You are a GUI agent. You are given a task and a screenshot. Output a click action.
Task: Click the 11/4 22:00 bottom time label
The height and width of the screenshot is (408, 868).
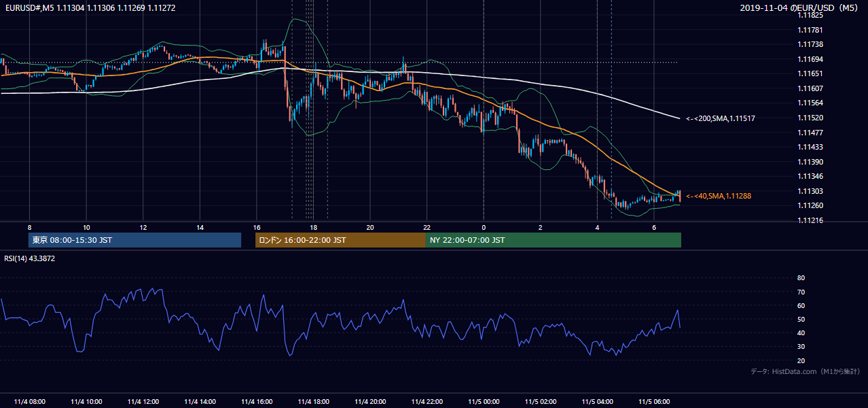coord(427,402)
